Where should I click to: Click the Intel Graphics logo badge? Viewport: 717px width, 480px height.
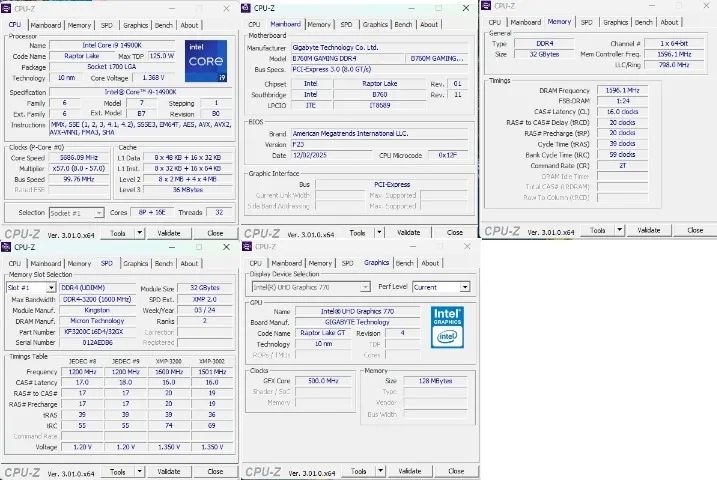tap(447, 327)
